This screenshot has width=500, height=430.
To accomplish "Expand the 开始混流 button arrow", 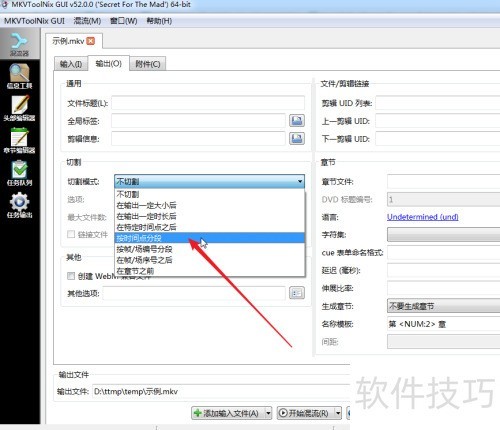I will tap(338, 413).
